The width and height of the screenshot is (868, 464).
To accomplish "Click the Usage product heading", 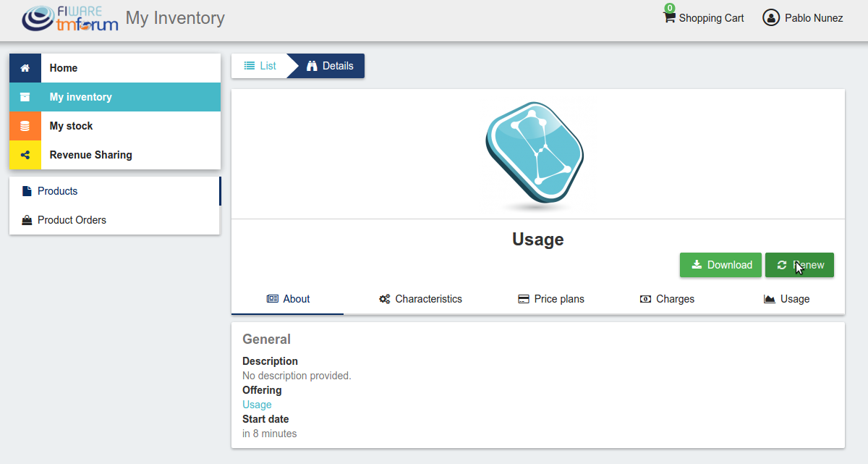I will pos(538,240).
